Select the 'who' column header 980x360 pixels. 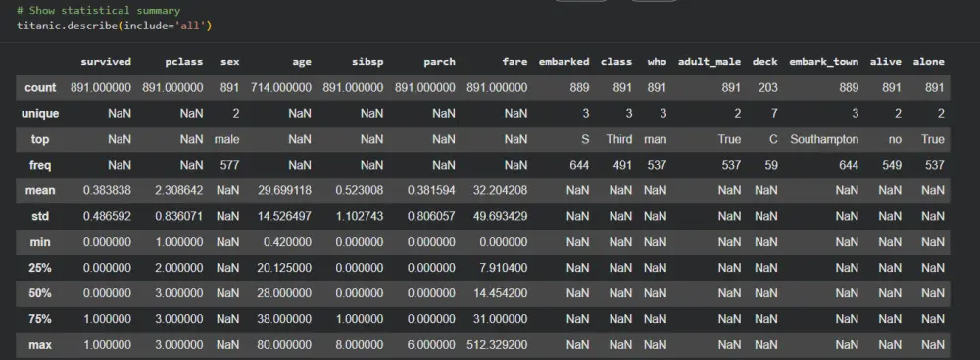click(x=657, y=62)
